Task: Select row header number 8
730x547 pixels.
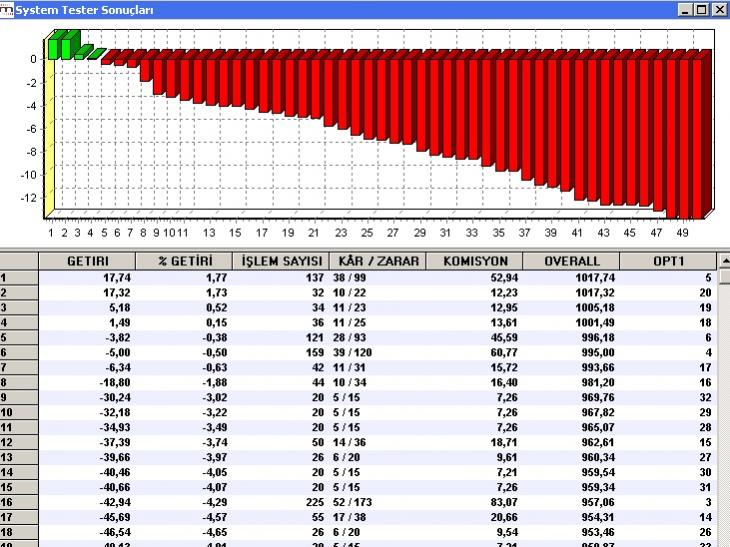Action: 19,381
